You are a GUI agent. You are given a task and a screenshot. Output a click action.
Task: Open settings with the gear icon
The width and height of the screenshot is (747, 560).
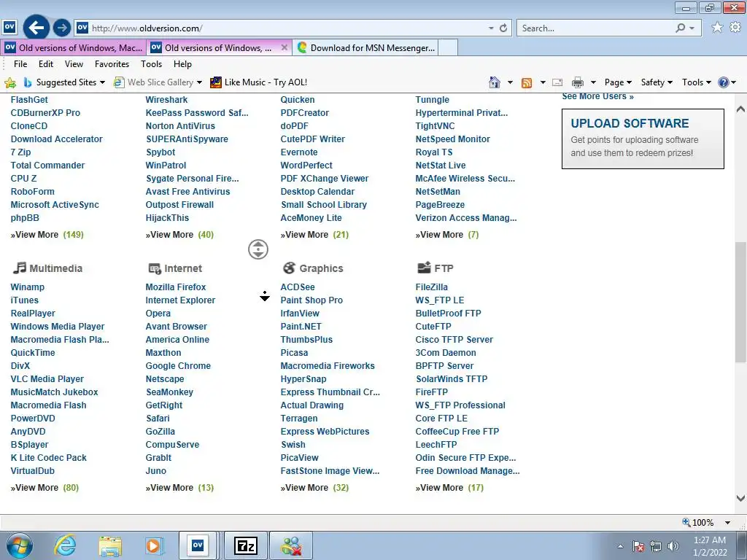point(735,28)
